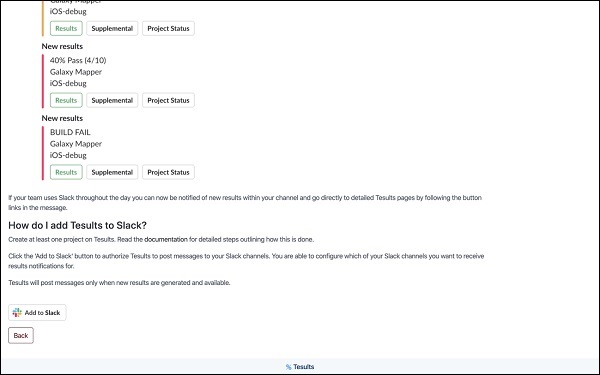Viewport: 600px width, 375px height.
Task: Click the 'BUILD FAIL' text
Action: tap(70, 132)
